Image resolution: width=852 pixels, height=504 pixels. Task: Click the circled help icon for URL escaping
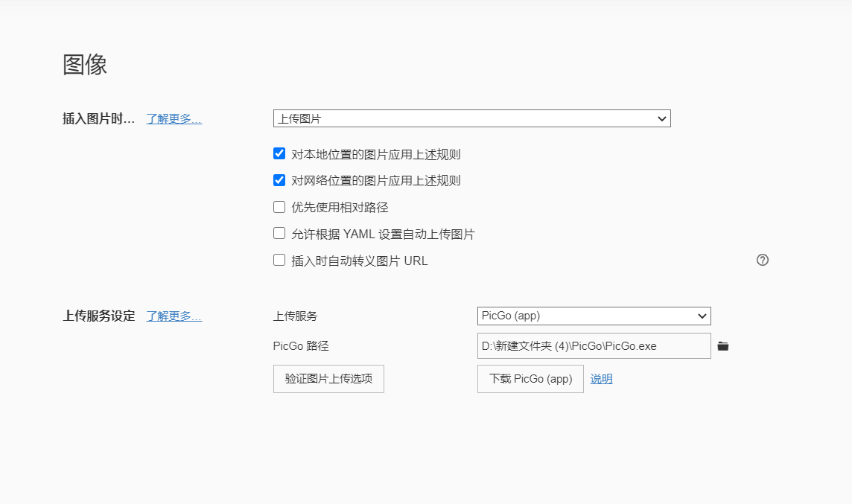pos(762,260)
